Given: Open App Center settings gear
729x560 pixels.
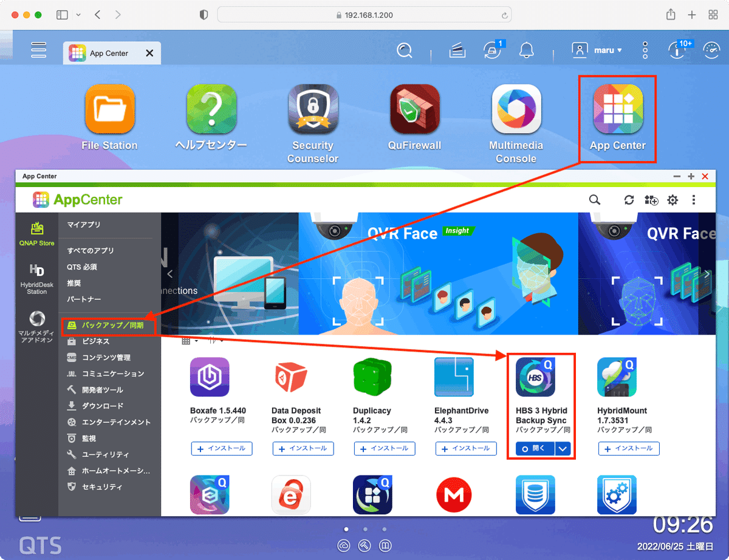Looking at the screenshot, I should (673, 200).
